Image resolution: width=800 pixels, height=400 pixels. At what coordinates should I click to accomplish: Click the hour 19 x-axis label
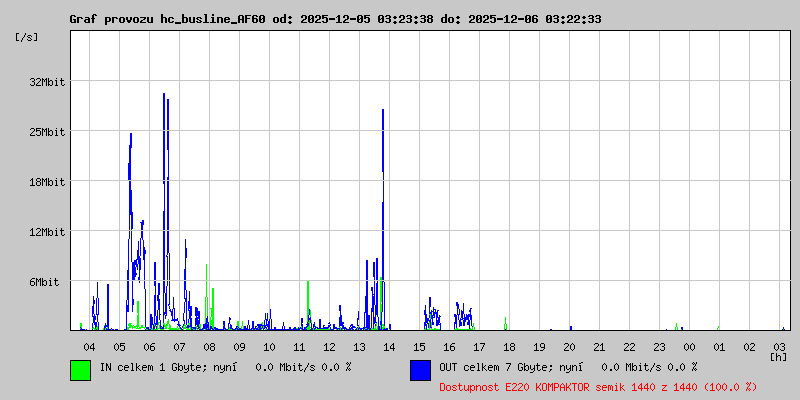539,347
